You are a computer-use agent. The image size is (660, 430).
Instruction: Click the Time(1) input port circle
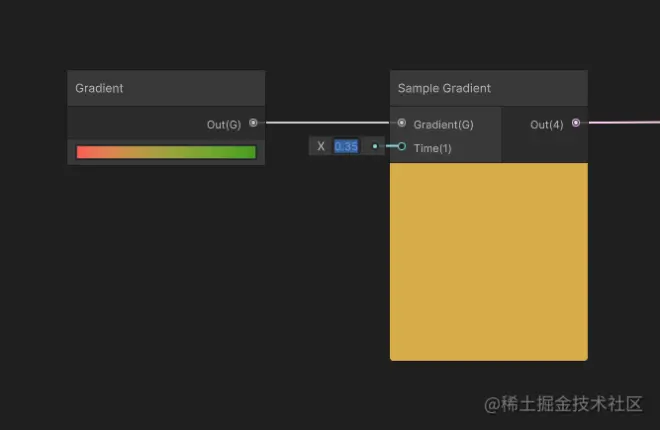402,146
